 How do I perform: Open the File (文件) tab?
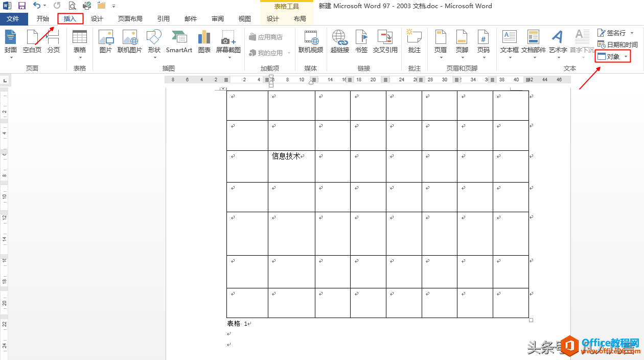coord(13,19)
